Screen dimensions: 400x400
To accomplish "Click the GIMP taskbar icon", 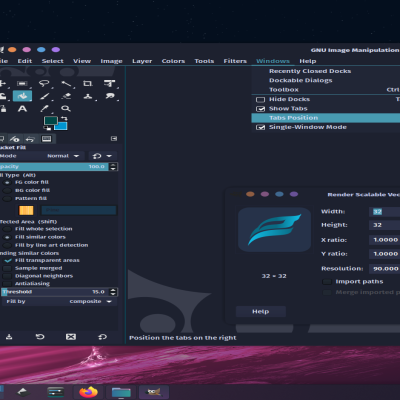I will point(154,392).
